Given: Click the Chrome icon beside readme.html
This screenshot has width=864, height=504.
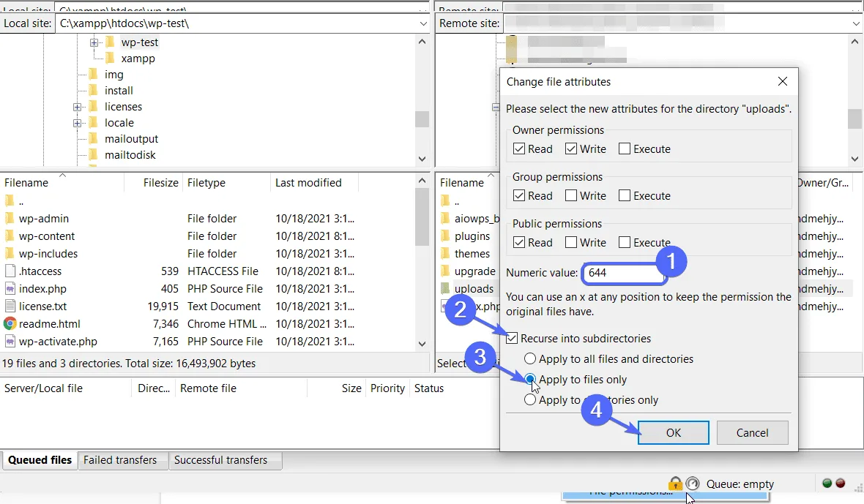Looking at the screenshot, I should 10,323.
